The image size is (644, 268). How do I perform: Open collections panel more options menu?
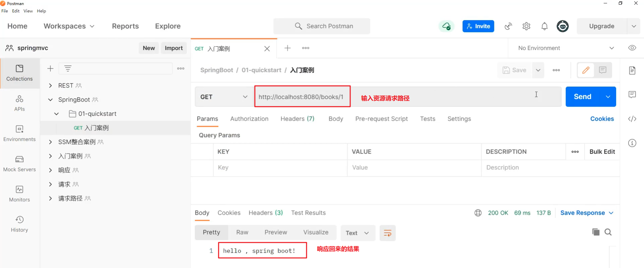tap(181, 68)
